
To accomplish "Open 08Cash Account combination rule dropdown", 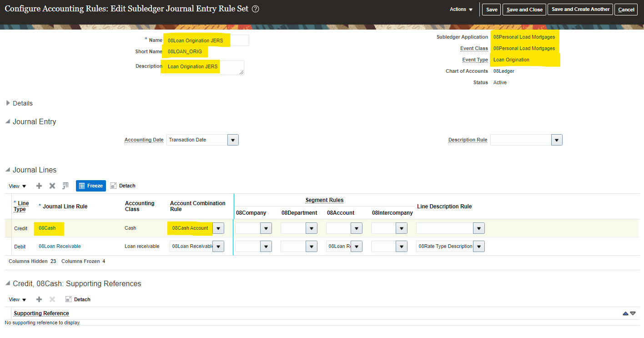I will coord(218,228).
